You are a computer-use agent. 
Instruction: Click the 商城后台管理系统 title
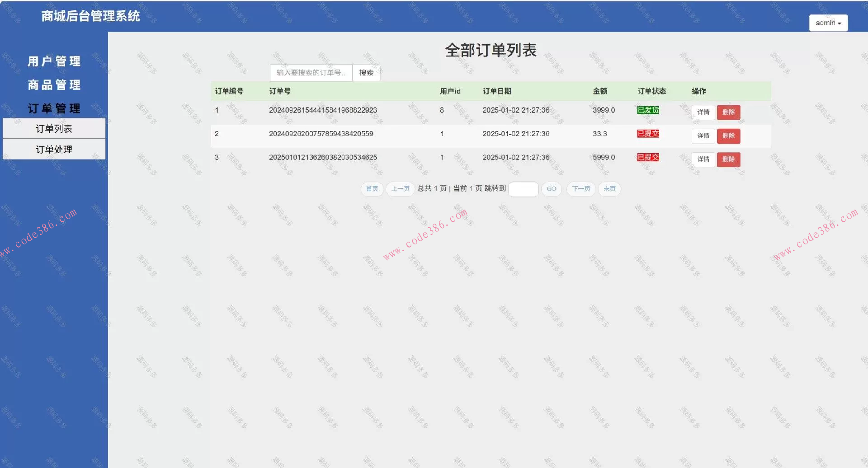point(90,16)
